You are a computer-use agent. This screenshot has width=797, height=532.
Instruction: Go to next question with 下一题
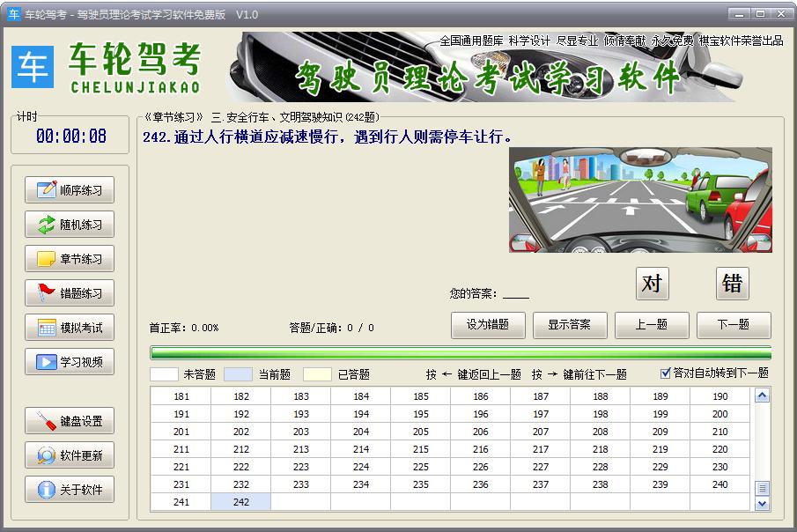coord(734,325)
